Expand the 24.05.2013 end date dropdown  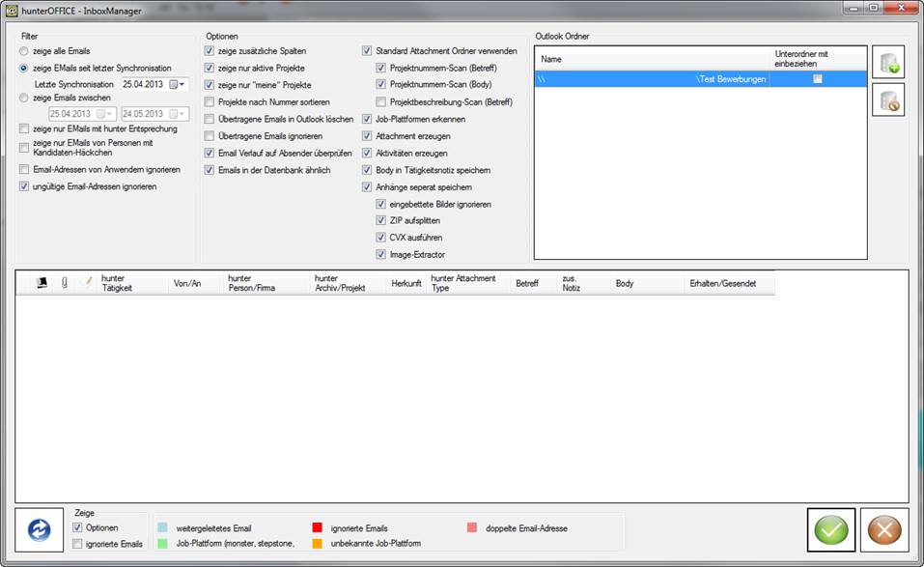click(x=182, y=114)
